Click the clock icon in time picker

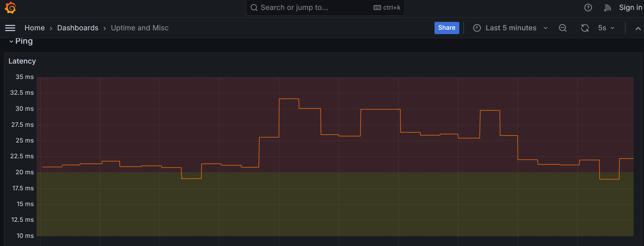point(477,28)
